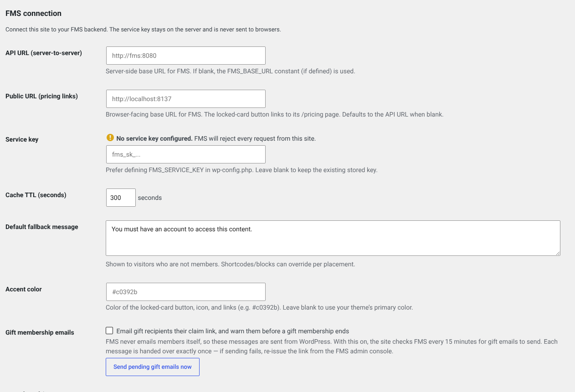Click inside the Default fallback message textarea
575x392 pixels.
[333, 238]
